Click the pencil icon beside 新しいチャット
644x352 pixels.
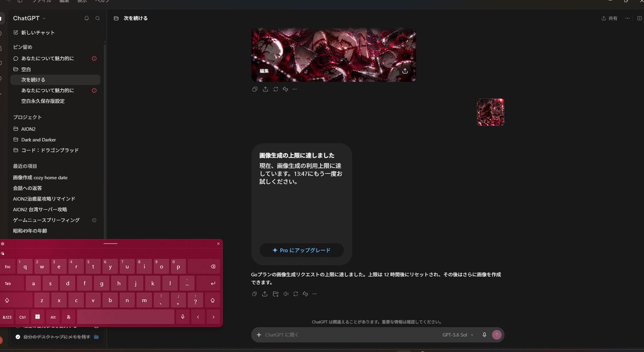click(x=16, y=32)
